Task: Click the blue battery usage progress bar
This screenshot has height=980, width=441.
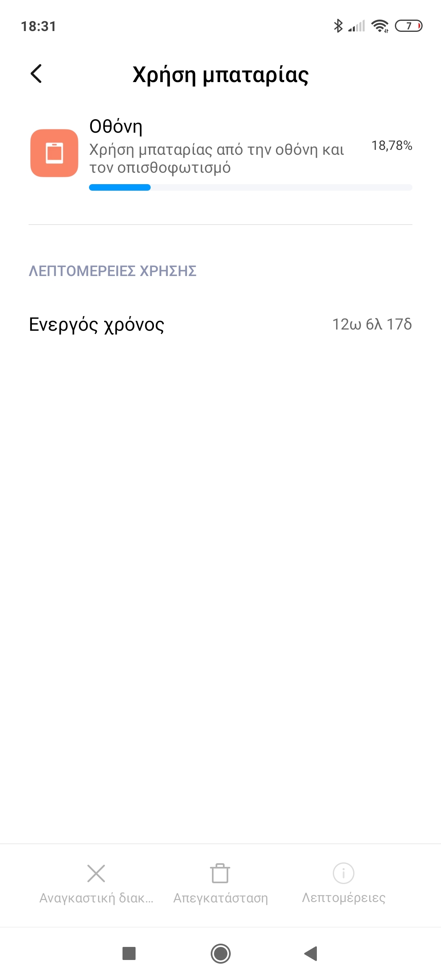Action: [251, 187]
